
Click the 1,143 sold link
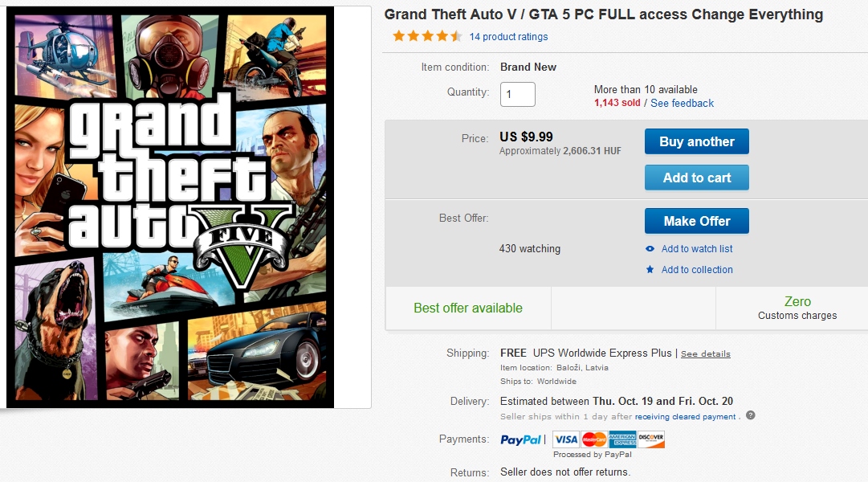[617, 104]
